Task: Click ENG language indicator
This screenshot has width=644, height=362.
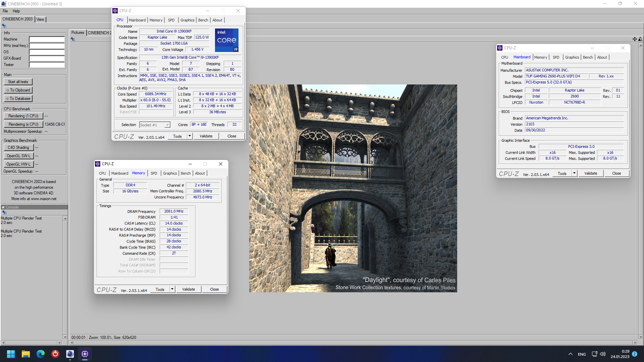Action: tap(582, 354)
